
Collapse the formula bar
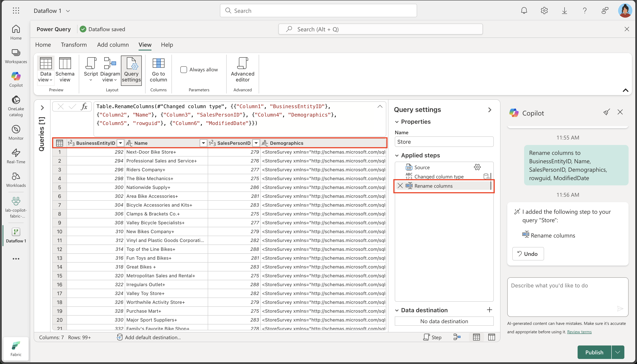[380, 106]
